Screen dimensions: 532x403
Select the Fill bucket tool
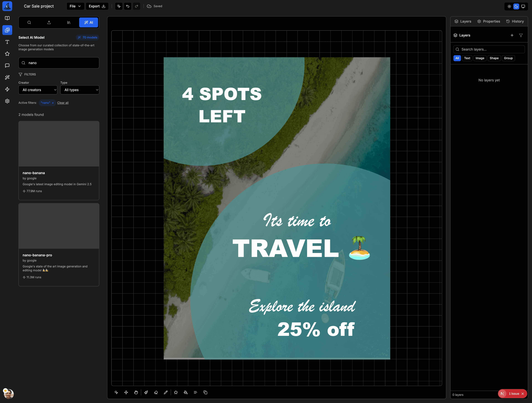(186, 392)
